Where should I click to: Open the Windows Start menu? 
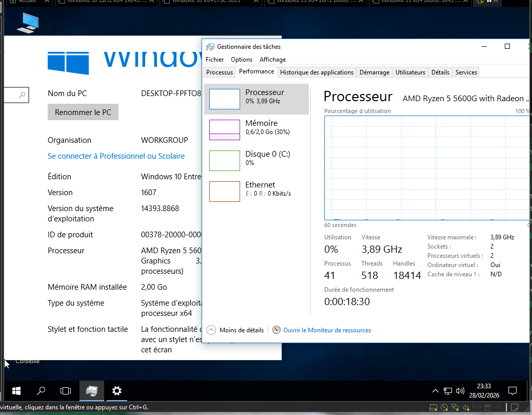pyautogui.click(x=16, y=391)
